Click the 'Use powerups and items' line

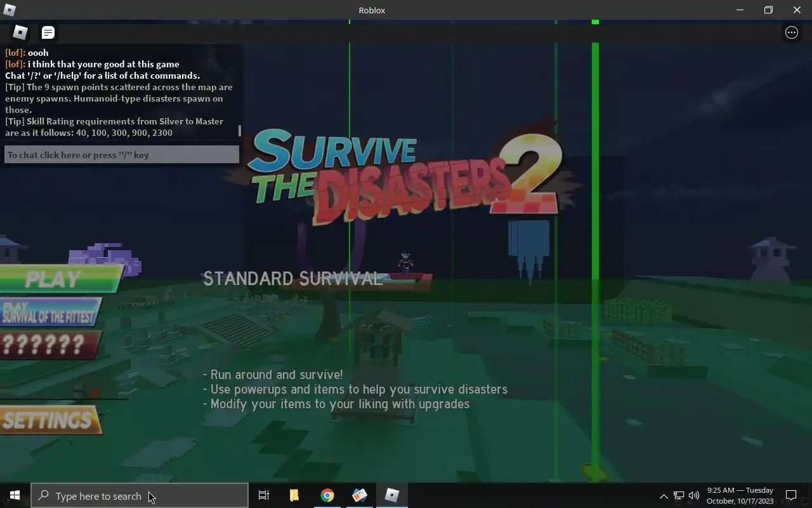pos(355,389)
